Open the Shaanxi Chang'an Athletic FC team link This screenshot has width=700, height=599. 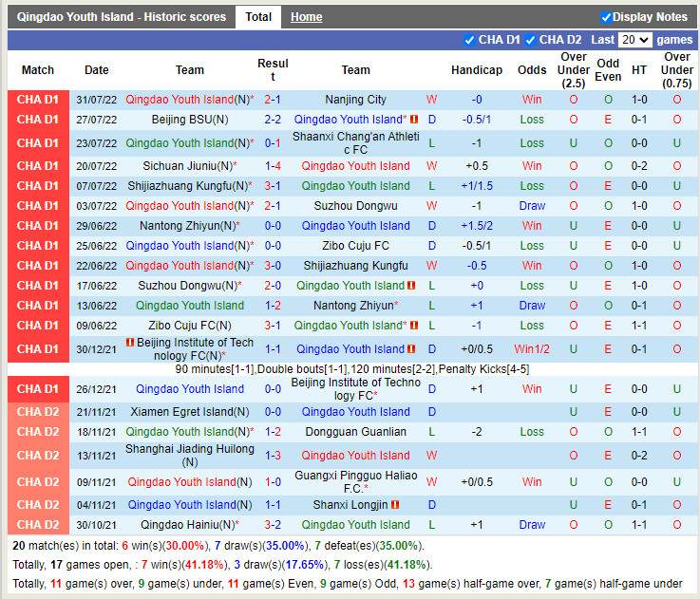pyautogui.click(x=355, y=143)
